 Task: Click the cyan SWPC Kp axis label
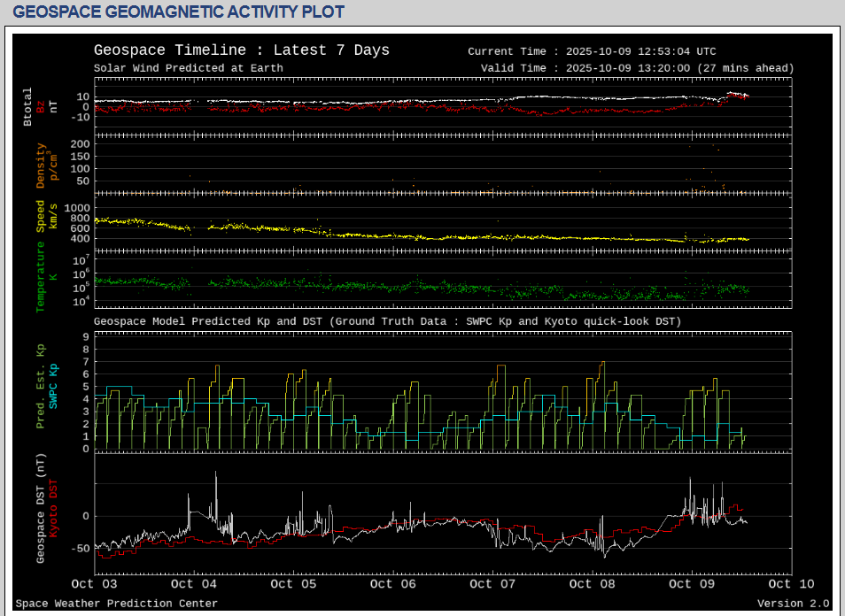tap(53, 386)
